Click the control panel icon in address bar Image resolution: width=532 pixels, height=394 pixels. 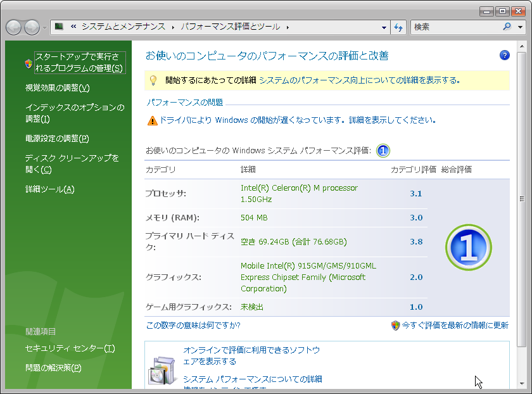pyautogui.click(x=59, y=27)
